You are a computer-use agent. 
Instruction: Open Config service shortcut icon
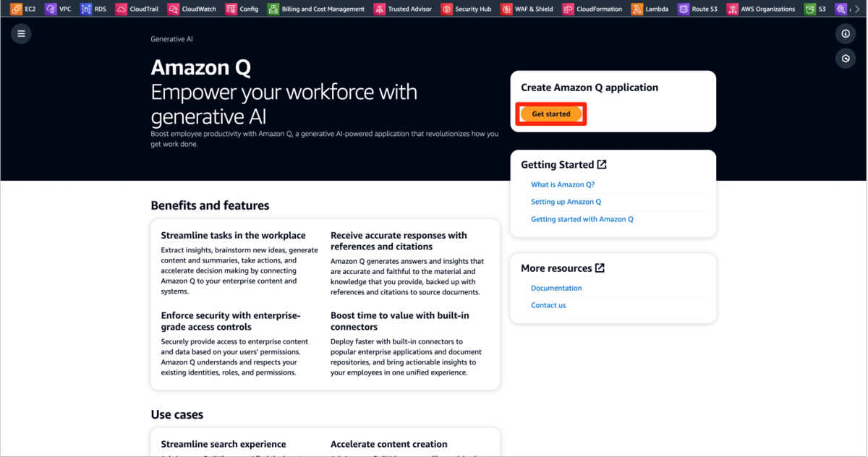[x=231, y=9]
